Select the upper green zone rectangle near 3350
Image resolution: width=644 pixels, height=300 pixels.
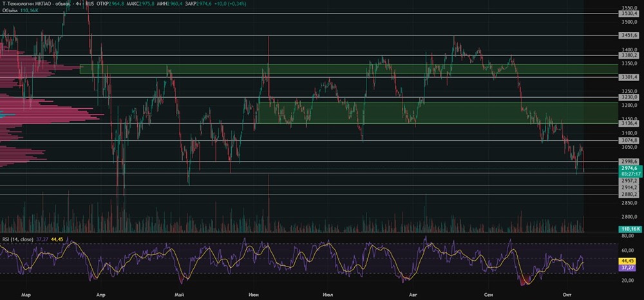[349, 69]
